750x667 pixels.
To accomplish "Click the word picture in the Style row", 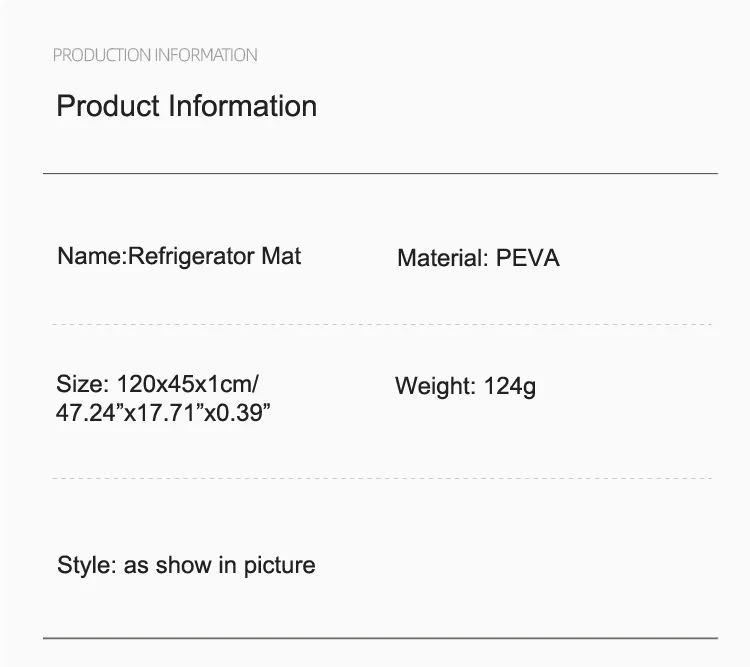I will pos(279,565).
